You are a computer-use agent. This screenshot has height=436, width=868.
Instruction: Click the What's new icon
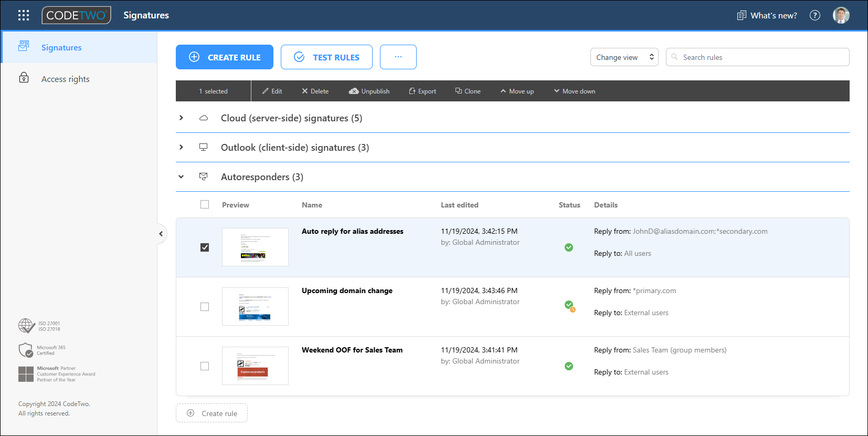tap(742, 15)
